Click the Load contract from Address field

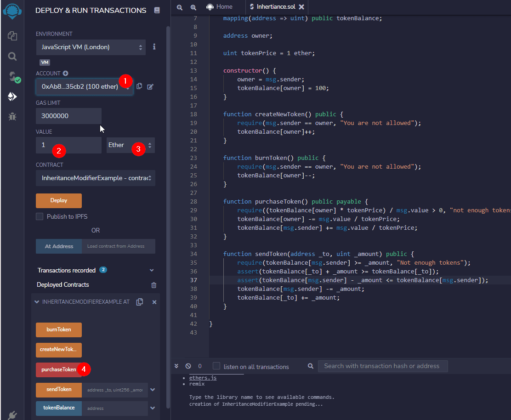pos(118,246)
